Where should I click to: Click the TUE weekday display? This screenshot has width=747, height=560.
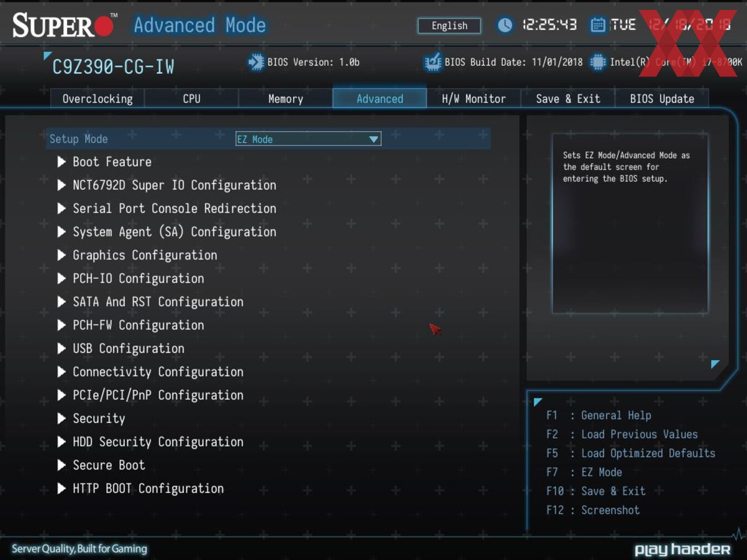point(623,25)
